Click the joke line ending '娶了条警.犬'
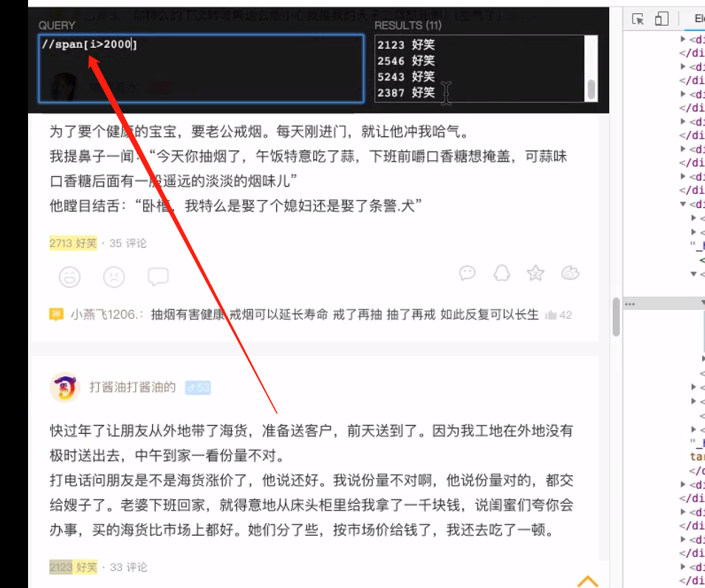The height and width of the screenshot is (588, 705). pos(235,206)
